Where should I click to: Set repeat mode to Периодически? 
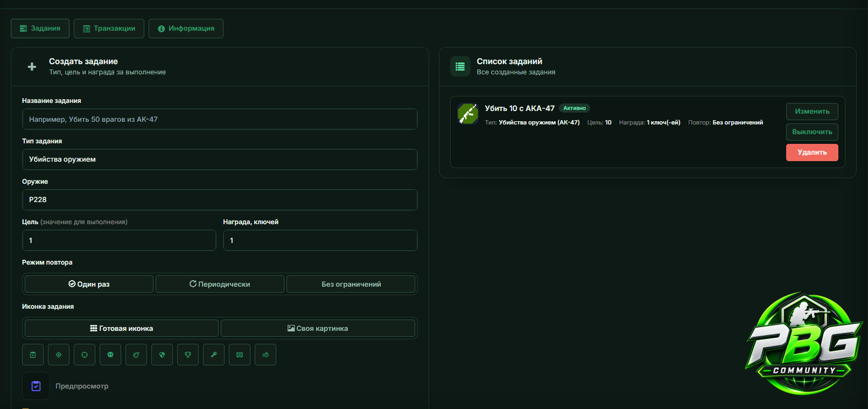click(x=220, y=284)
